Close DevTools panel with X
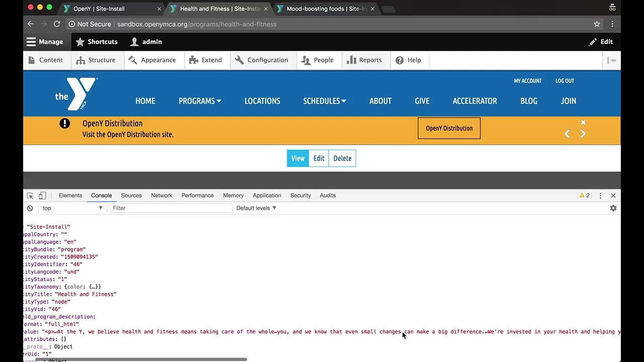This screenshot has width=644, height=362. [613, 196]
